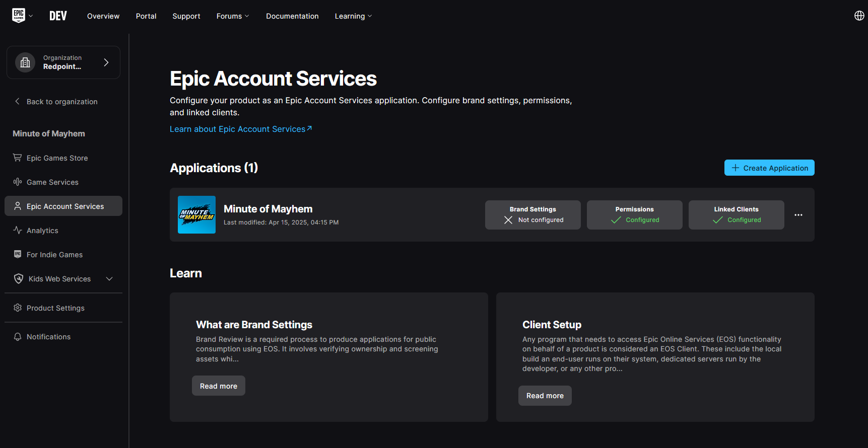Open Brand Settings Not configured tile
This screenshot has height=448, width=868.
point(533,215)
